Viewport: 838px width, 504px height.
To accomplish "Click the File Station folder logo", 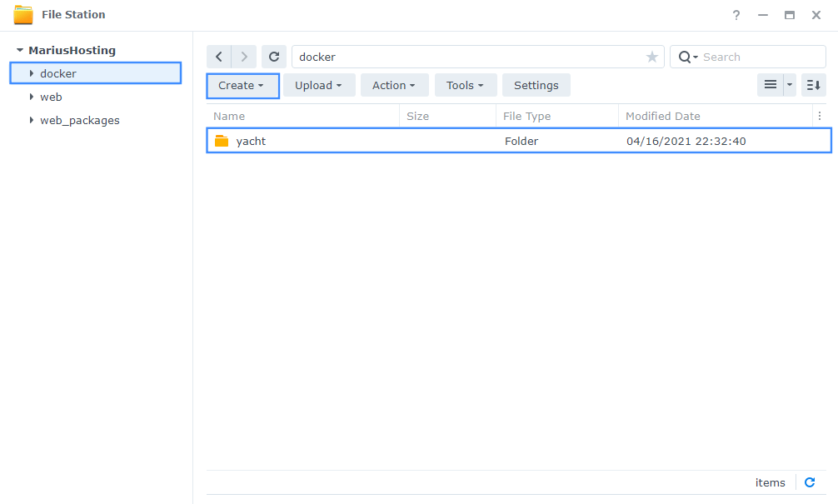I will (23, 15).
